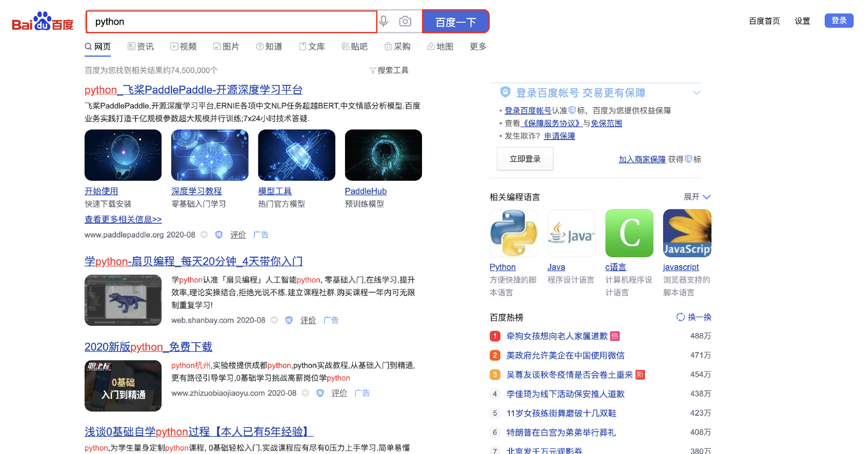
Task: Click shield icon beside web.shanbay.com
Action: coord(289,320)
